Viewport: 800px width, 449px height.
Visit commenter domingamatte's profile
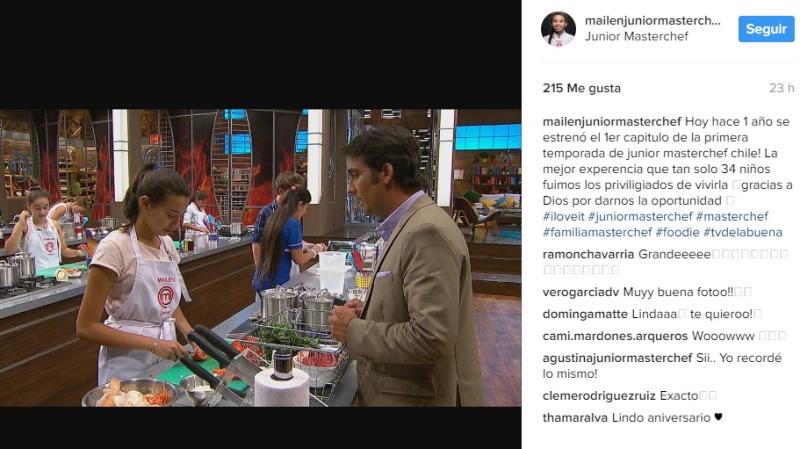click(585, 314)
